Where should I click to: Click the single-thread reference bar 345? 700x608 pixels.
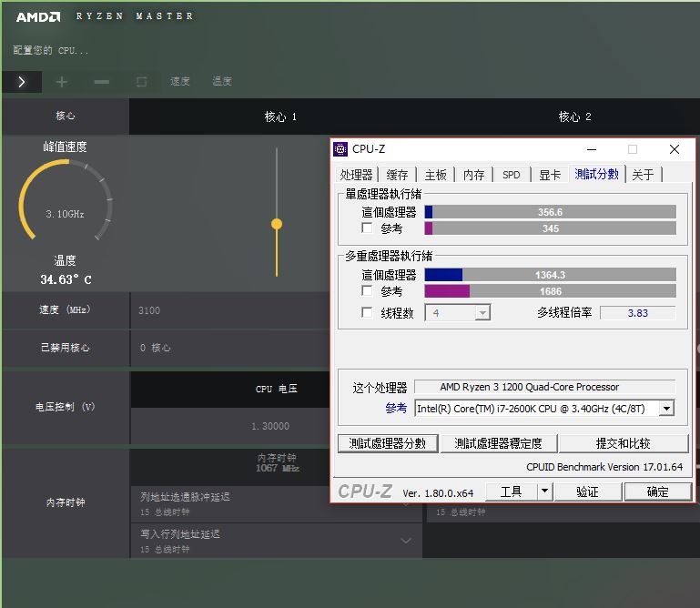551,228
